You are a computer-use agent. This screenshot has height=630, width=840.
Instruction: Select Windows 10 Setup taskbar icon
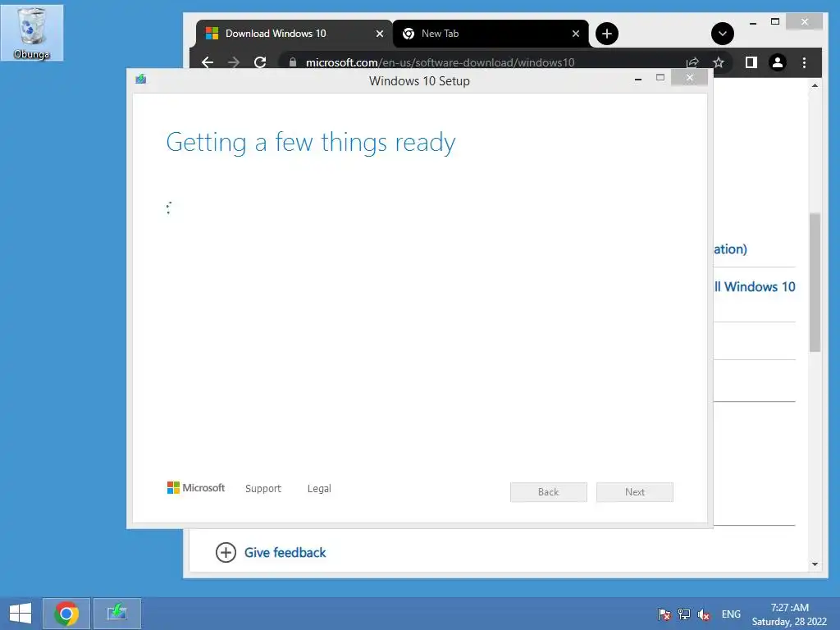point(117,614)
